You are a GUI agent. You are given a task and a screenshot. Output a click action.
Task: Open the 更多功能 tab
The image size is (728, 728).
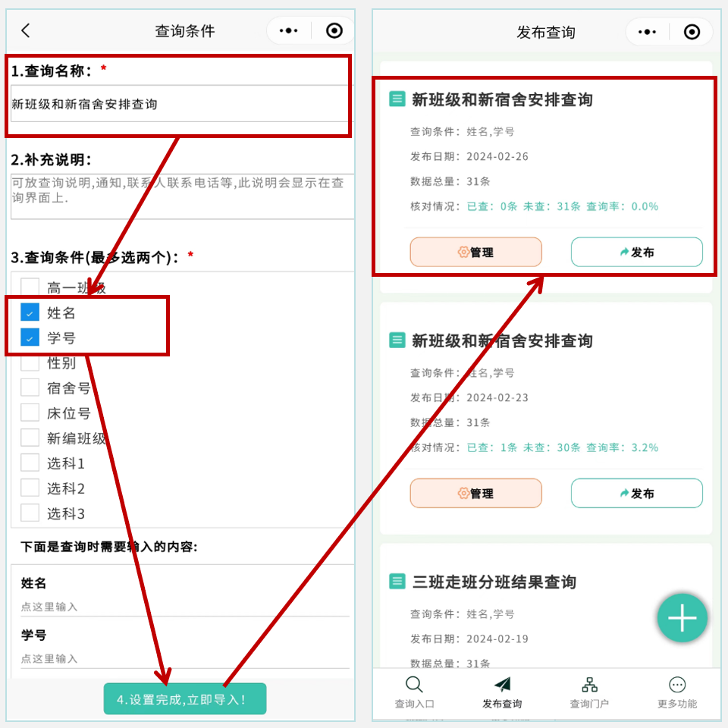click(x=677, y=692)
